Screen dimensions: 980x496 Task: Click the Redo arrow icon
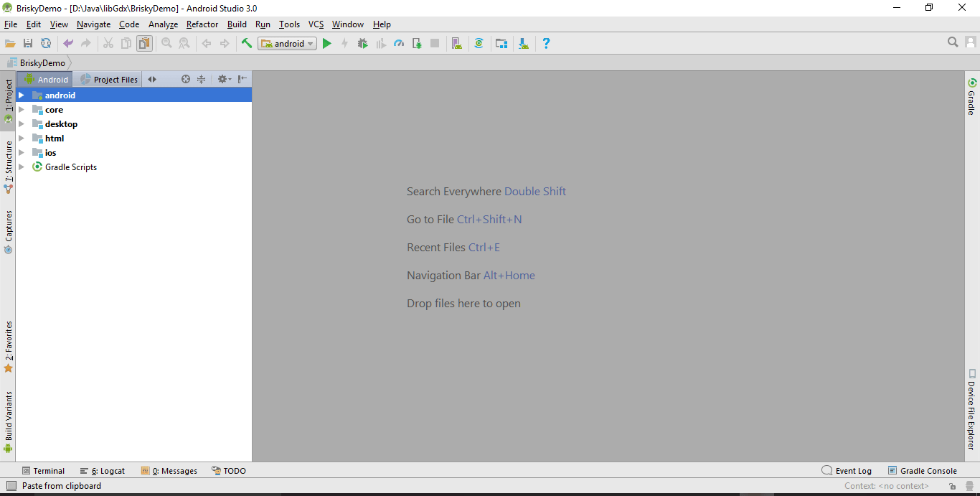[x=86, y=44]
